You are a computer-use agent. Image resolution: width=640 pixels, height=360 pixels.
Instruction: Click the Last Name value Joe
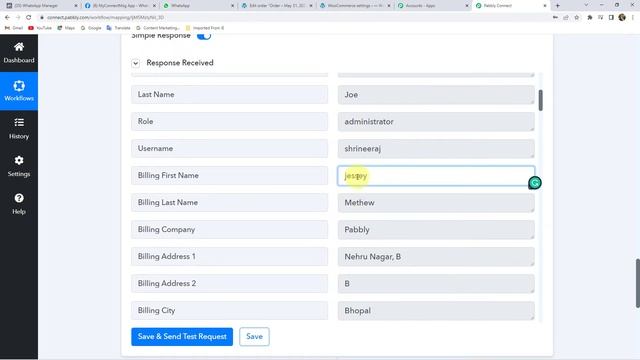[x=436, y=95]
